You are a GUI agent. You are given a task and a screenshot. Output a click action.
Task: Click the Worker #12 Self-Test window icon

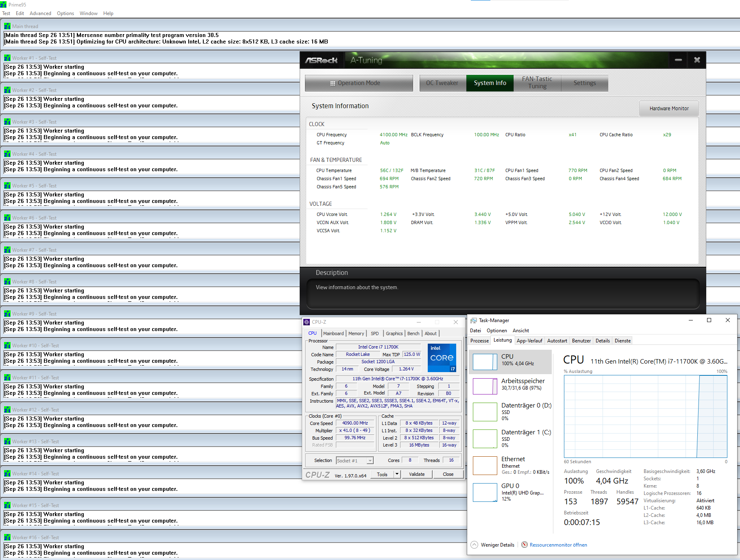(x=7, y=410)
